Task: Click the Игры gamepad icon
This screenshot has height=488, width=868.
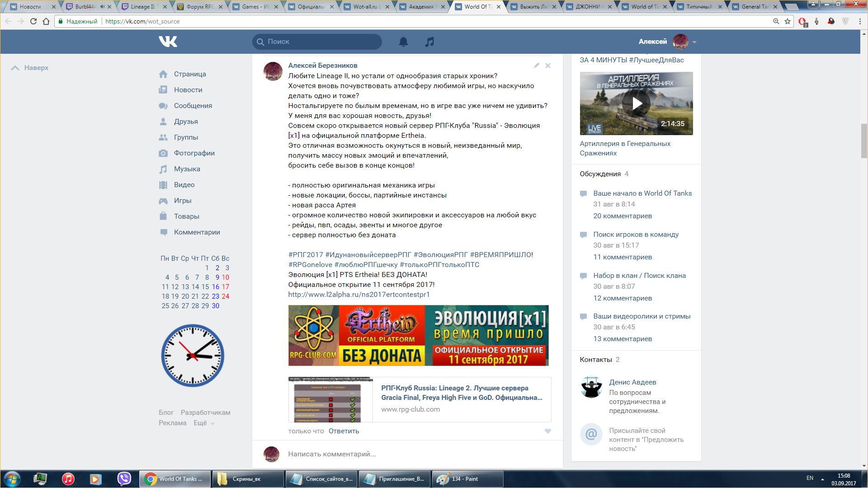Action: pos(163,201)
